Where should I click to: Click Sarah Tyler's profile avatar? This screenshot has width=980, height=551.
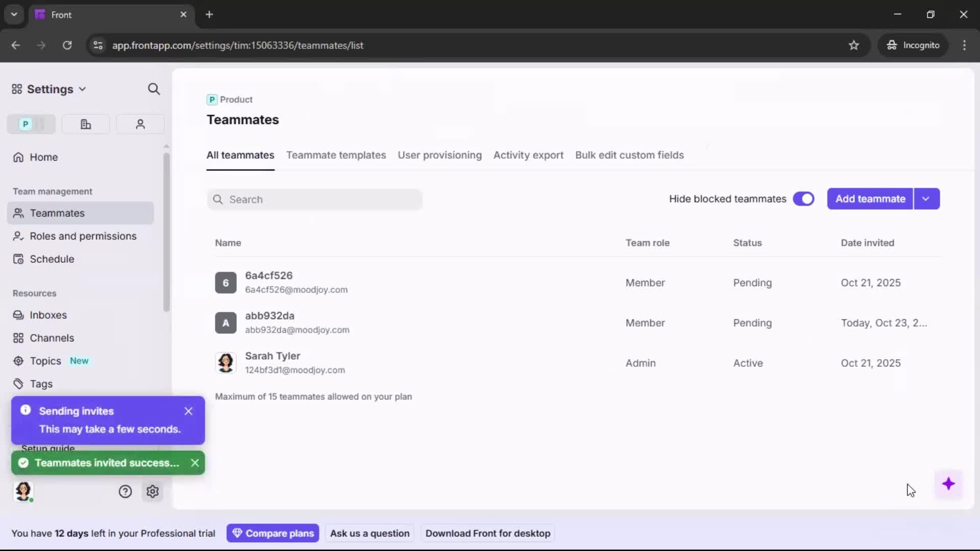click(226, 363)
